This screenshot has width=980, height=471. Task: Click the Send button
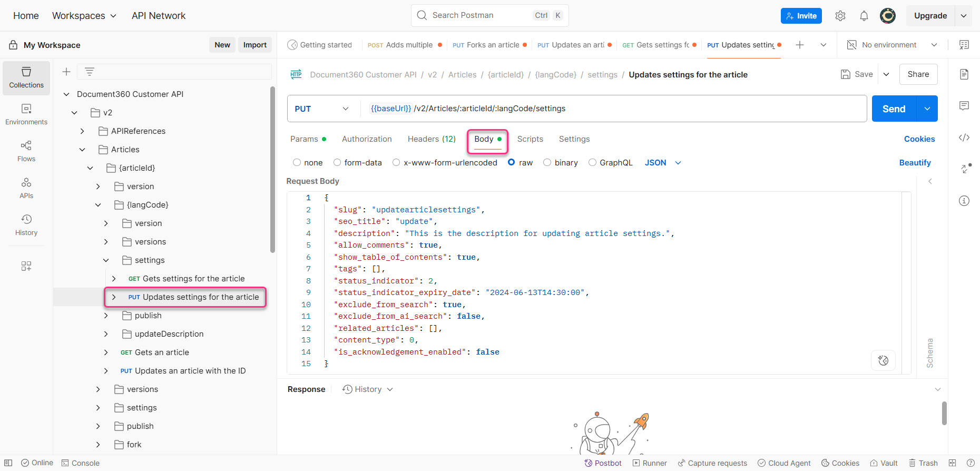[x=894, y=109]
